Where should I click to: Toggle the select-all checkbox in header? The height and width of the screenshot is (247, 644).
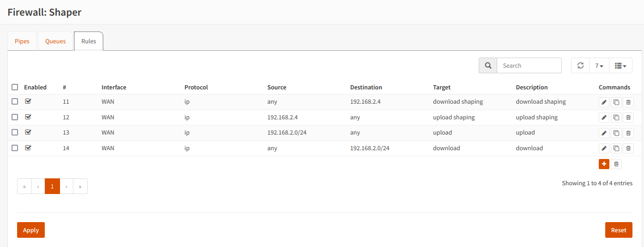tap(15, 87)
